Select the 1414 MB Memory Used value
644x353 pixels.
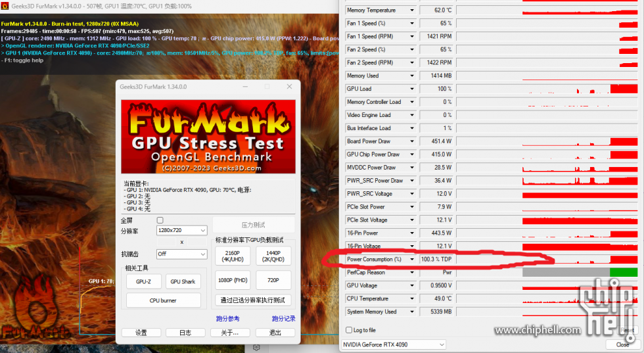tap(436, 76)
